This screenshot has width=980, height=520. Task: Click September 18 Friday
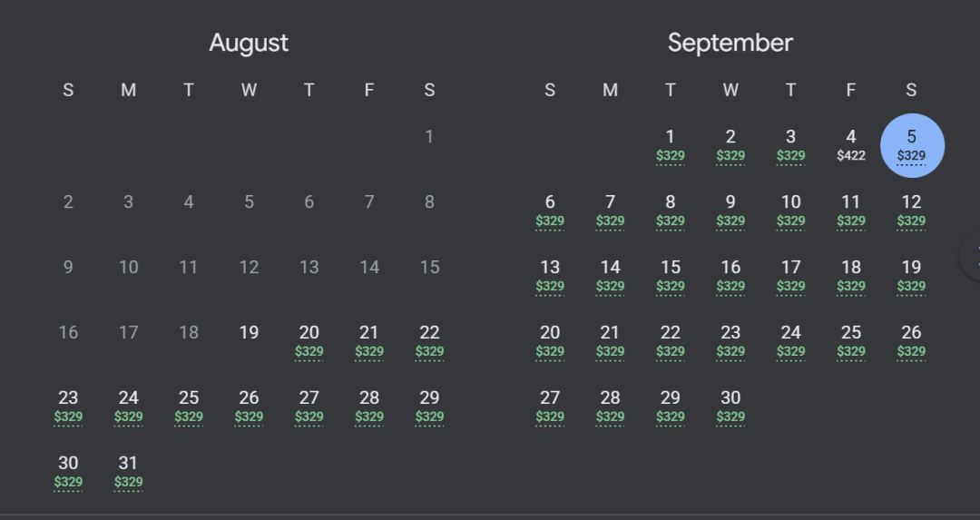850,276
